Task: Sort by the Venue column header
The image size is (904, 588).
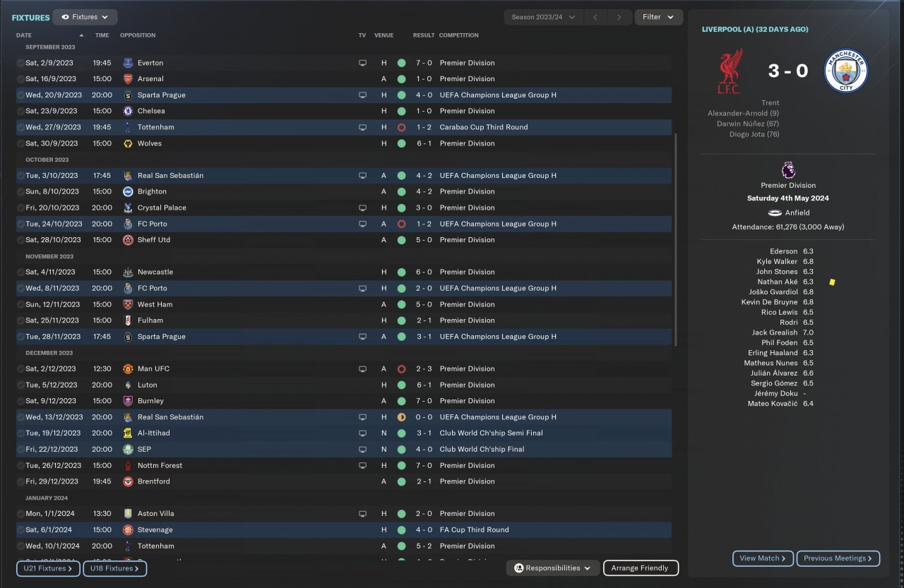Action: [x=384, y=35]
